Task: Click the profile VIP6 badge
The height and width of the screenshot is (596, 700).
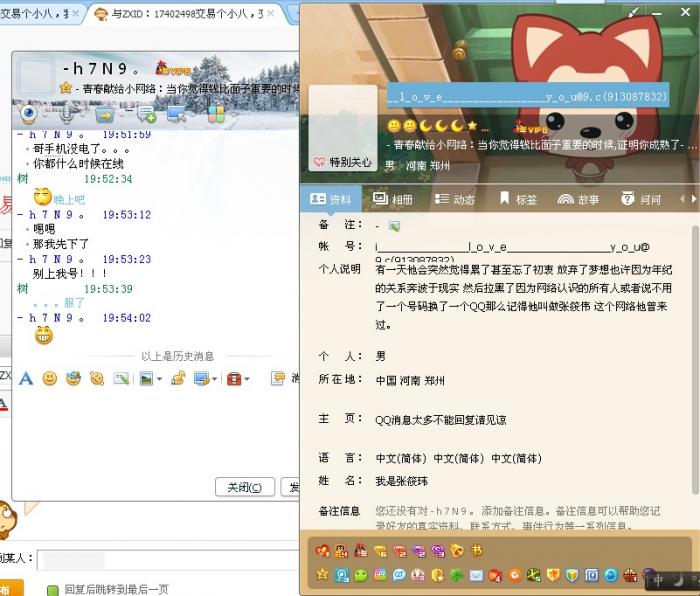Action: tap(531, 128)
